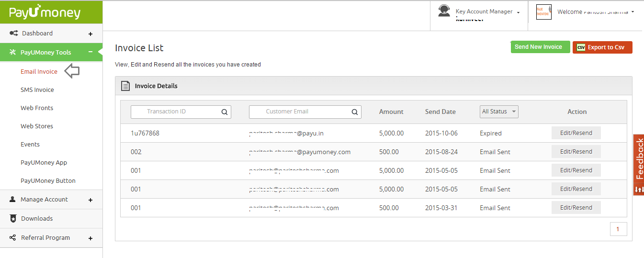
Task: Click send date 2015-10-06
Action: tap(441, 133)
